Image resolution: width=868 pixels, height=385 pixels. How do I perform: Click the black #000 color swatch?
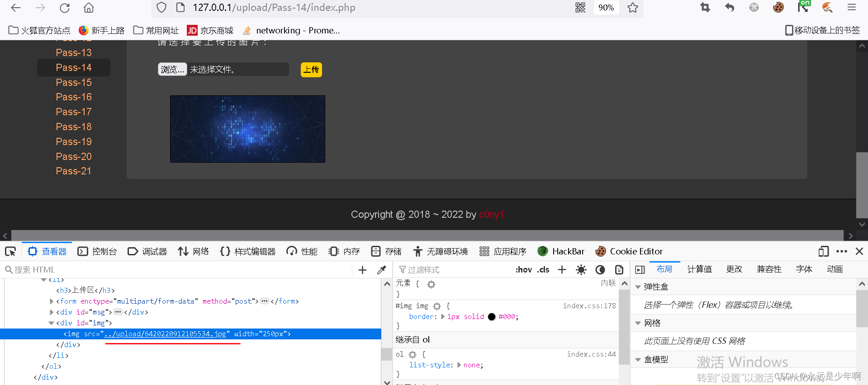click(x=492, y=317)
